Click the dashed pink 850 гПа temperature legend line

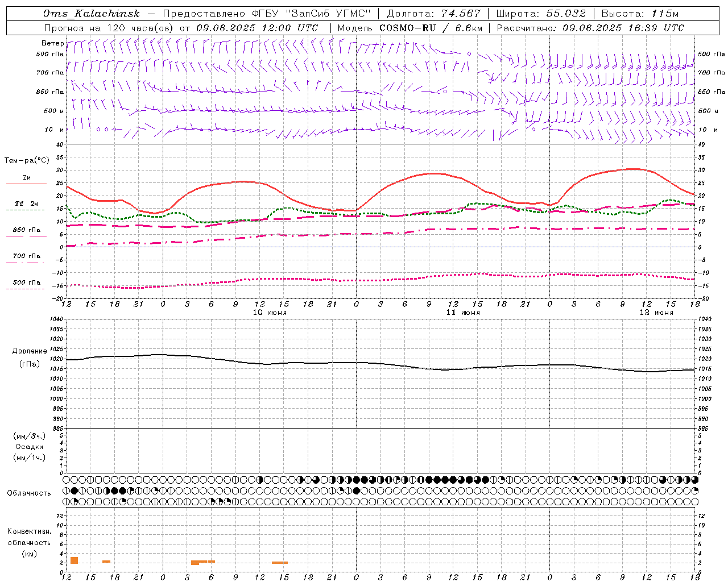26,236
